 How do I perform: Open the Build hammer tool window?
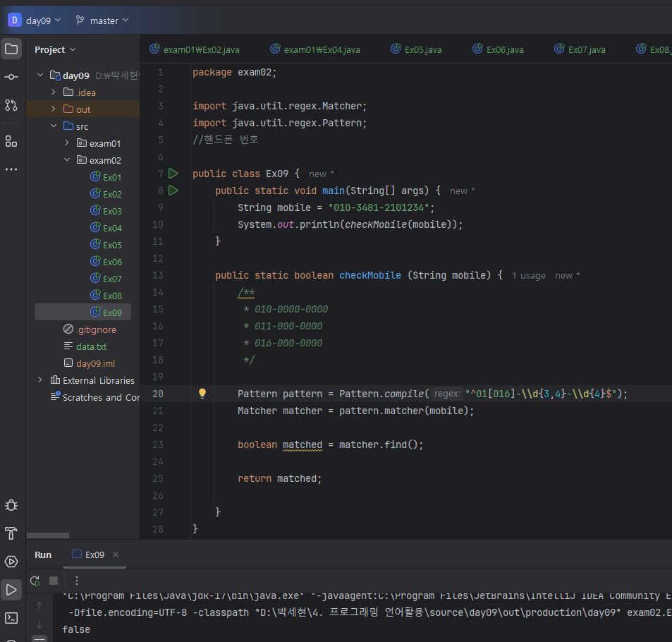[11, 533]
